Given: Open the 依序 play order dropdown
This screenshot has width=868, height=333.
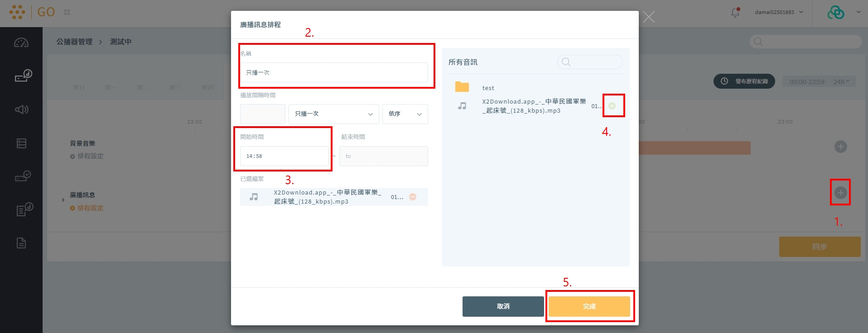Looking at the screenshot, I should point(405,114).
